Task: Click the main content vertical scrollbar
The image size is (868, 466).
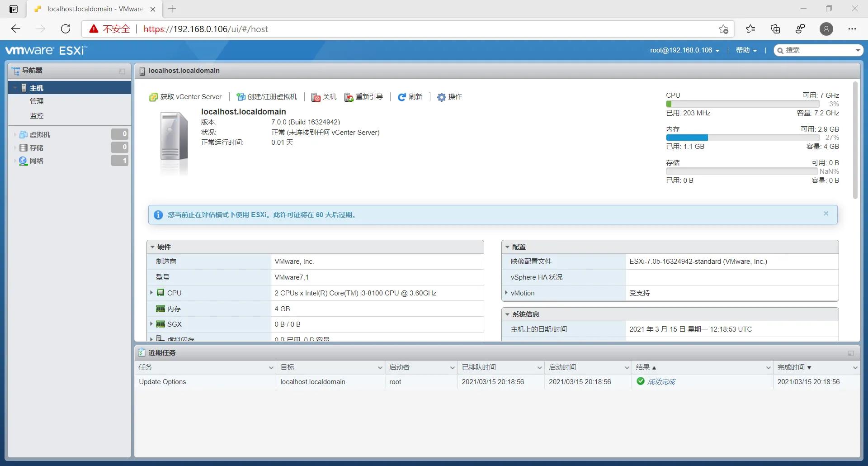Action: coord(855,140)
